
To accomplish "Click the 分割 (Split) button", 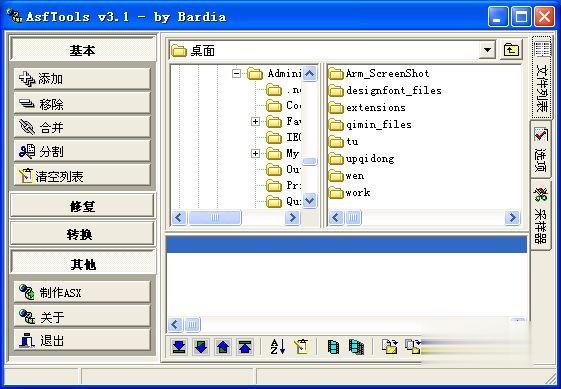I will tap(82, 151).
